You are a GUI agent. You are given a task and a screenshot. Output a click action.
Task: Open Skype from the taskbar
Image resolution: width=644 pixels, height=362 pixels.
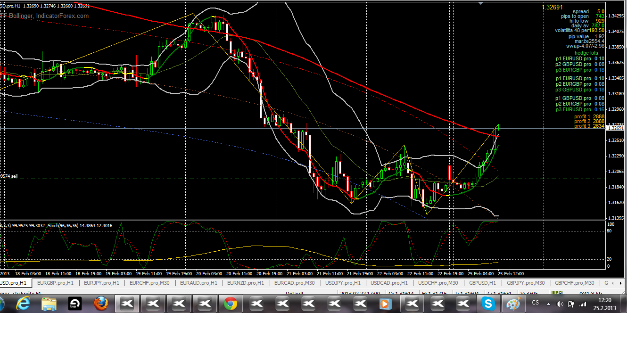pos(488,304)
